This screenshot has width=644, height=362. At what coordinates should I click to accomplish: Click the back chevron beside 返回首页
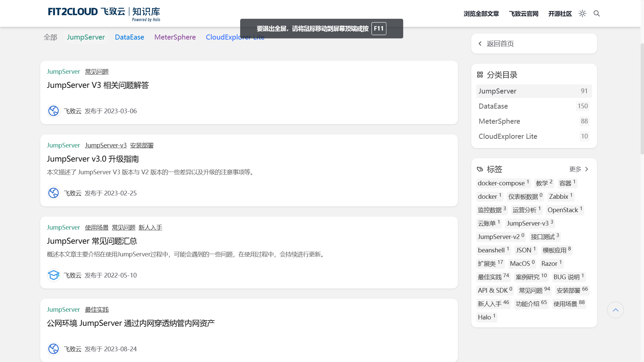coord(480,44)
